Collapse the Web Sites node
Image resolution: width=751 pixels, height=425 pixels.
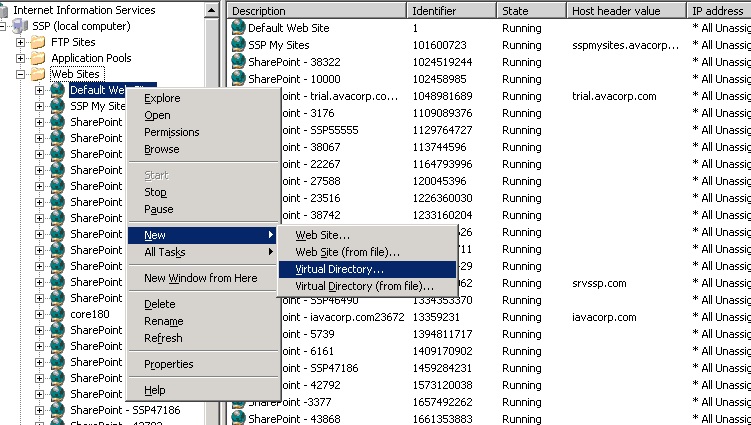click(20, 74)
